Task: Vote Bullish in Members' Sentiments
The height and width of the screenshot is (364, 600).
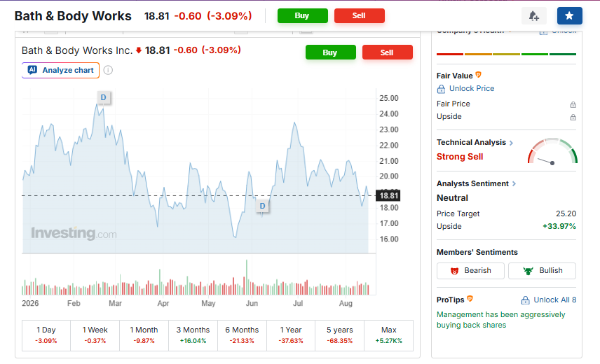Action: coord(542,271)
